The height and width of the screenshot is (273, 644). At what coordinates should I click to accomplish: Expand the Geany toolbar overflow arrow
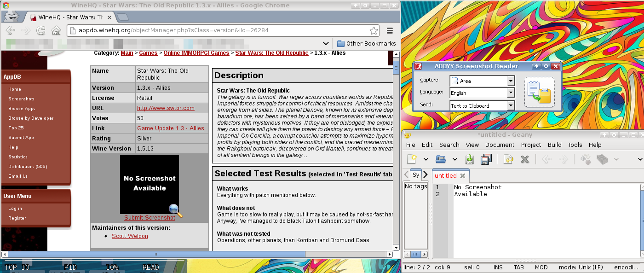point(640,159)
